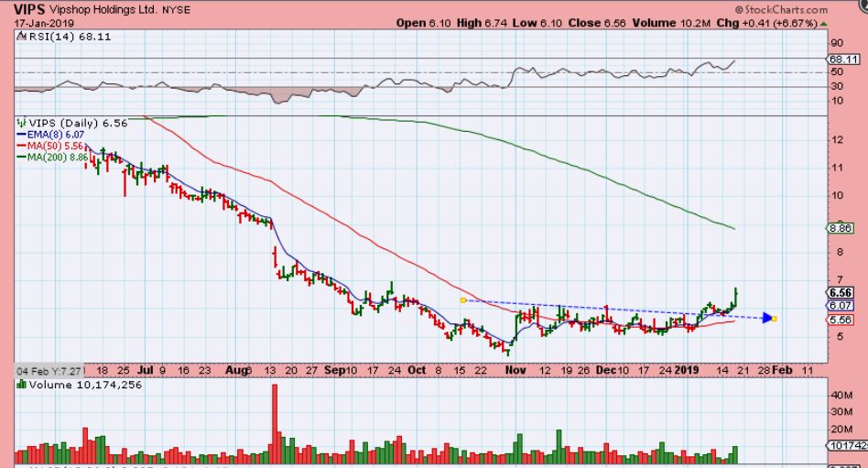Click the VIPS (Daily) 6.56 legend label
The height and width of the screenshot is (468, 868).
(x=78, y=123)
